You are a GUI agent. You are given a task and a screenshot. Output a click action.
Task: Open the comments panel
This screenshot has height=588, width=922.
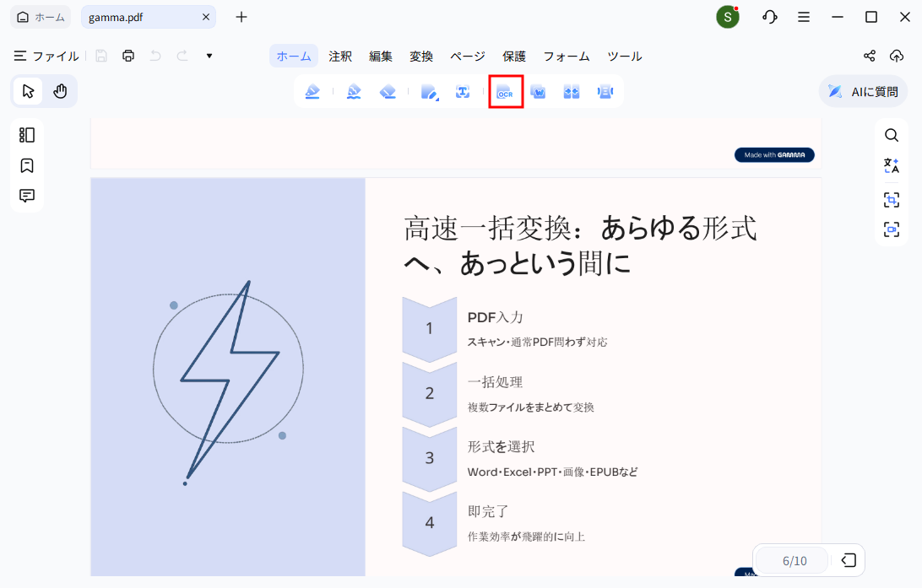(27, 196)
